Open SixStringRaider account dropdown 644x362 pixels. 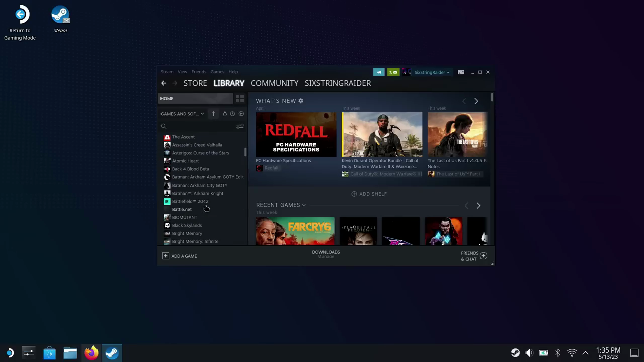point(432,72)
